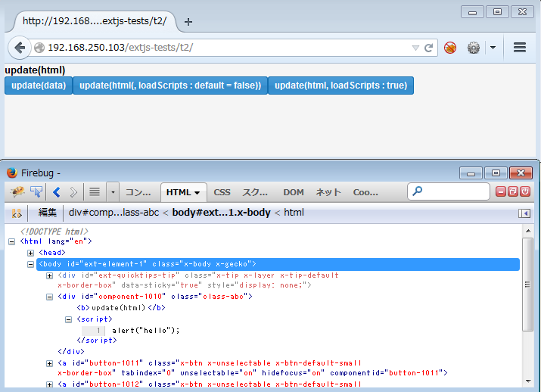Minimize Firebug with the red minus icon
The image size is (541, 392).
click(501, 191)
